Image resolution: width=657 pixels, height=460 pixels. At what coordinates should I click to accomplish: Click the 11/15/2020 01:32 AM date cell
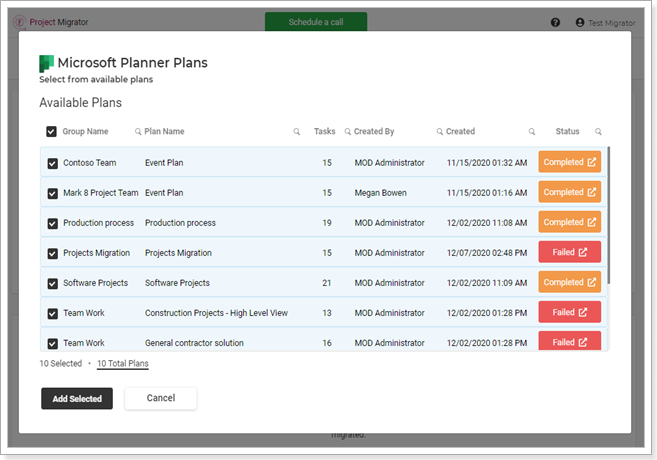tap(487, 163)
